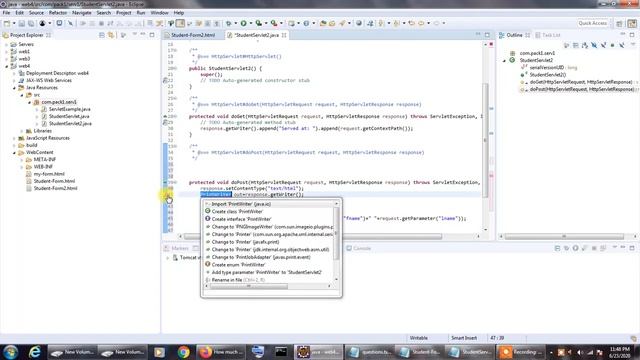Collapse the WebContent folder node
Viewport: 640px width, 360px height.
click(14, 153)
